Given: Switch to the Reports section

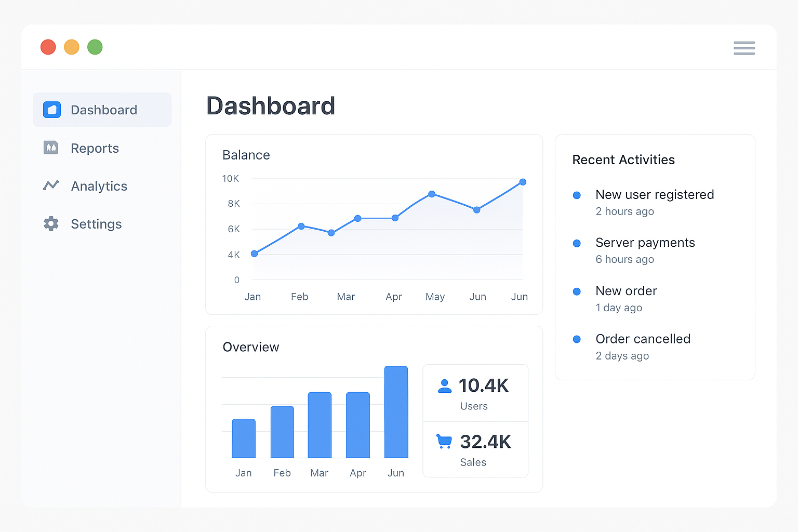Looking at the screenshot, I should [95, 148].
